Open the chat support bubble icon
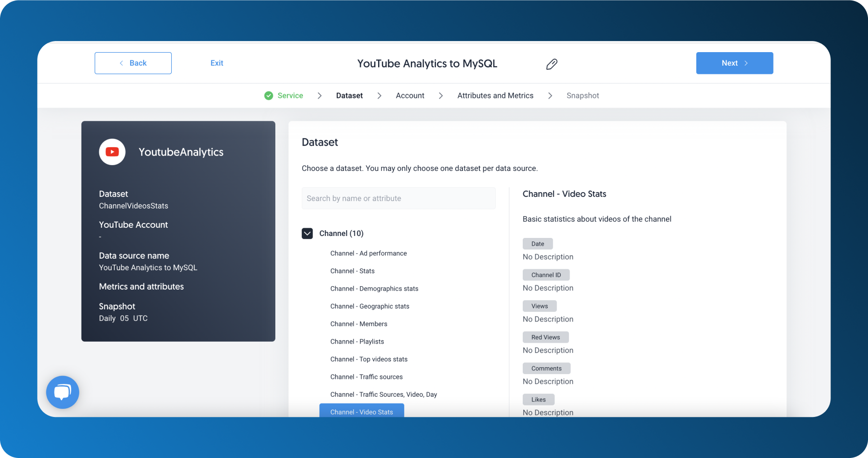Viewport: 868px width, 458px height. tap(62, 392)
